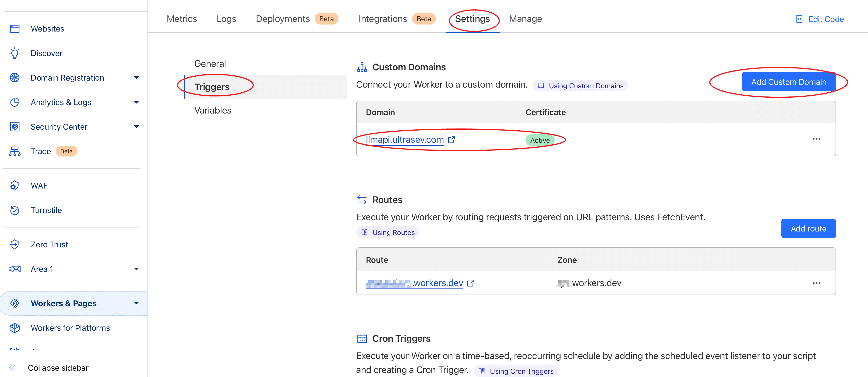Click the Websites sidebar icon

[15, 29]
